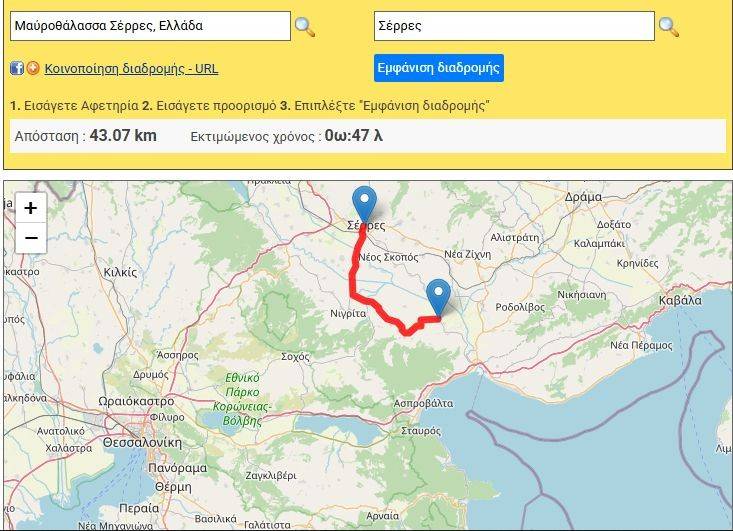Click the orange share icon next to Facebook
733x531 pixels.
(x=33, y=68)
